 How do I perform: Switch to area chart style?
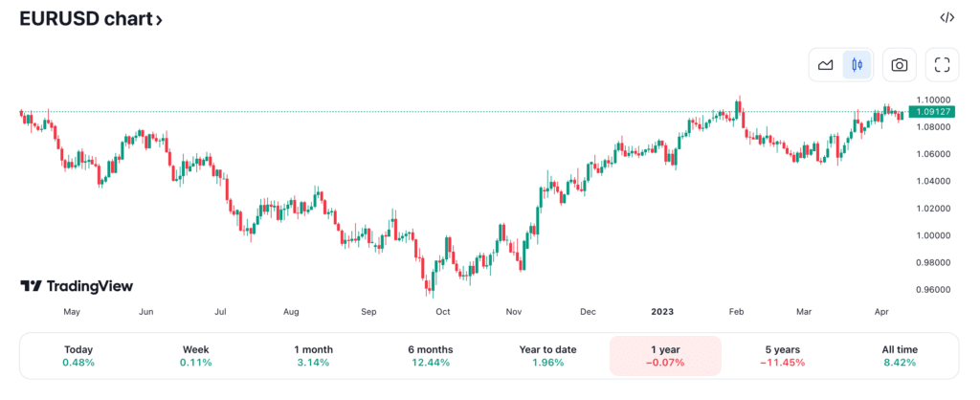point(825,65)
